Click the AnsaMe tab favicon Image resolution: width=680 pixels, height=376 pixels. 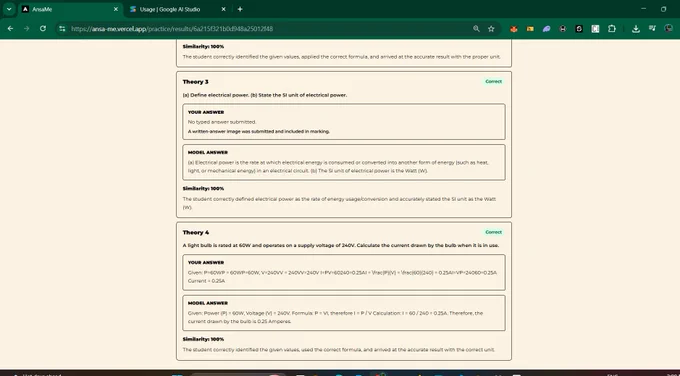click(x=26, y=9)
